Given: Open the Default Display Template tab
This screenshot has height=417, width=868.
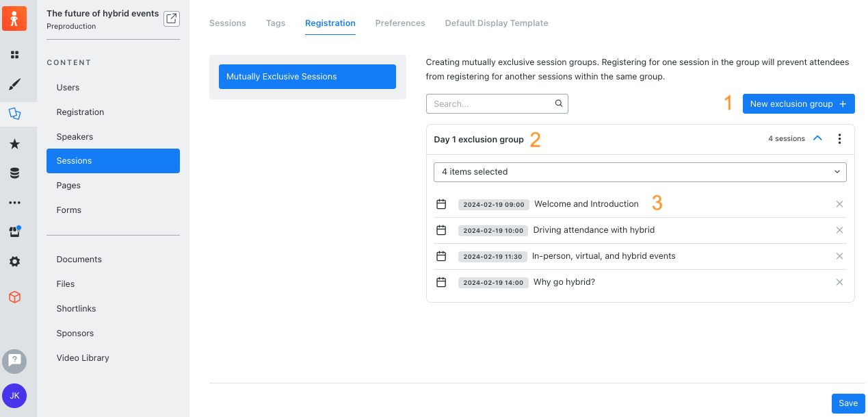Looking at the screenshot, I should pyautogui.click(x=496, y=23).
